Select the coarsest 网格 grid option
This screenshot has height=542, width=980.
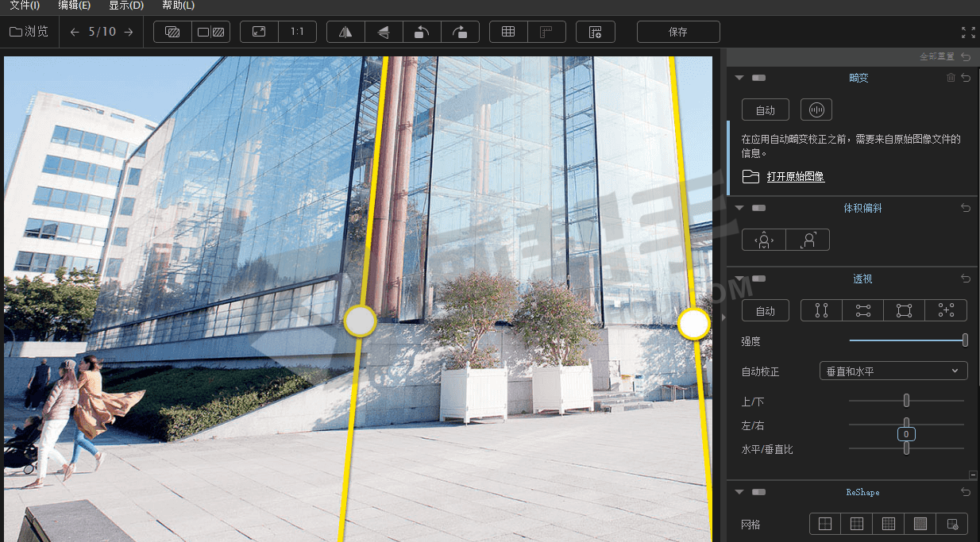point(825,524)
